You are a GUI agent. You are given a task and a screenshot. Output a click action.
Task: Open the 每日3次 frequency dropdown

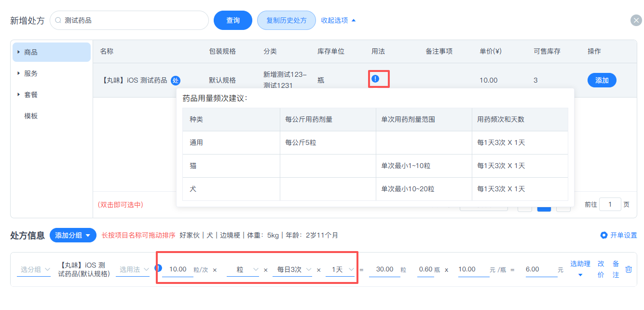pyautogui.click(x=293, y=269)
